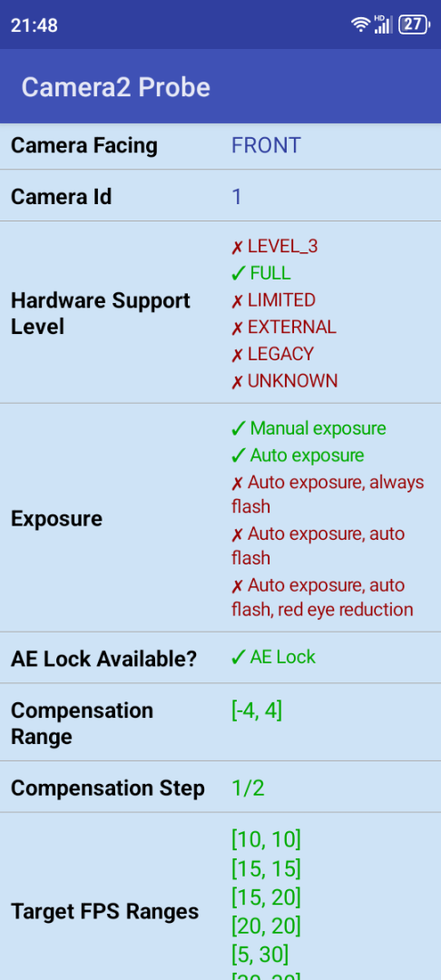Tap the LIMITED support level entry
Image resolution: width=441 pixels, height=980 pixels.
pyautogui.click(x=274, y=300)
